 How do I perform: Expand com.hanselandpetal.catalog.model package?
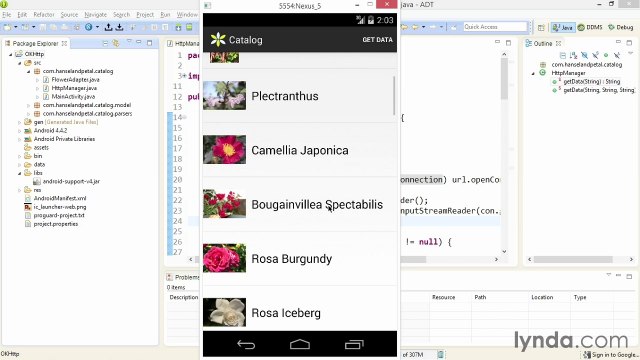[x=29, y=105]
